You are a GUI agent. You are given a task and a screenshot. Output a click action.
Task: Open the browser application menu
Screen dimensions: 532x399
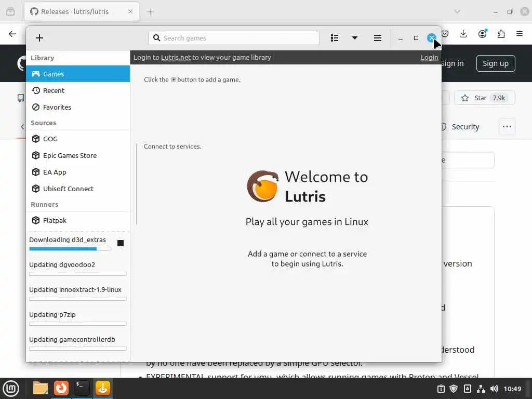pyautogui.click(x=520, y=34)
